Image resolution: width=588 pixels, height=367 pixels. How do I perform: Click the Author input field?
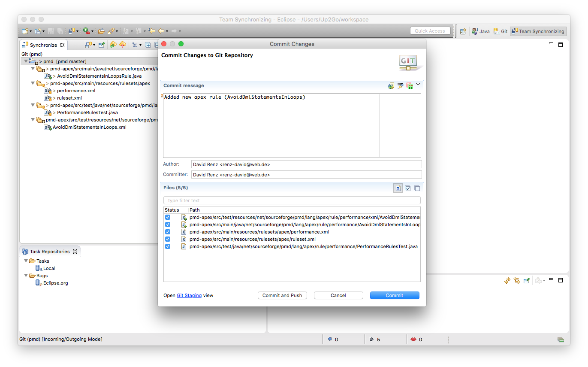306,164
